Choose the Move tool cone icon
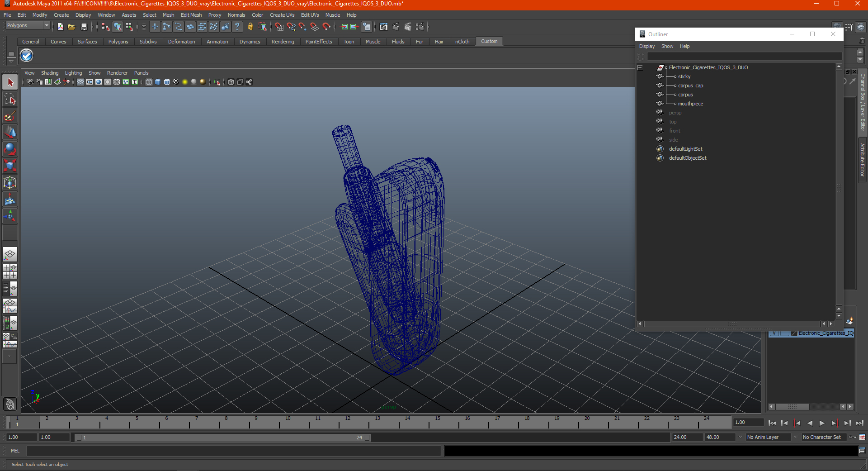 (10, 132)
